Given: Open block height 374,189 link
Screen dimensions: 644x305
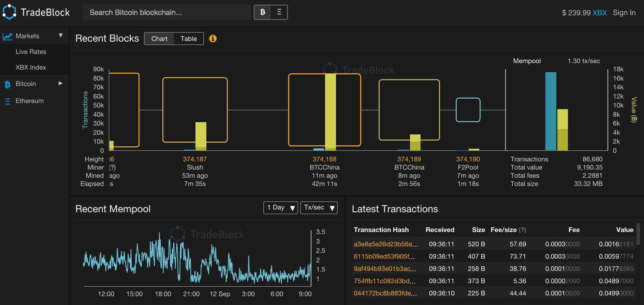Looking at the screenshot, I should click(409, 159).
